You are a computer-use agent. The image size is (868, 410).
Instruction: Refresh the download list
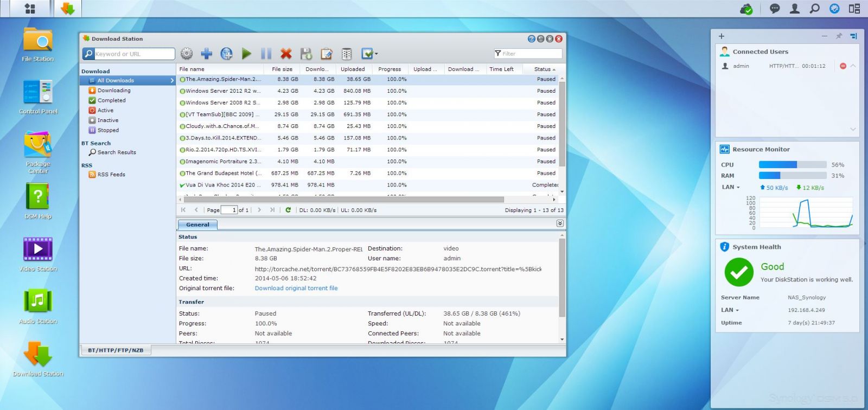(x=288, y=210)
